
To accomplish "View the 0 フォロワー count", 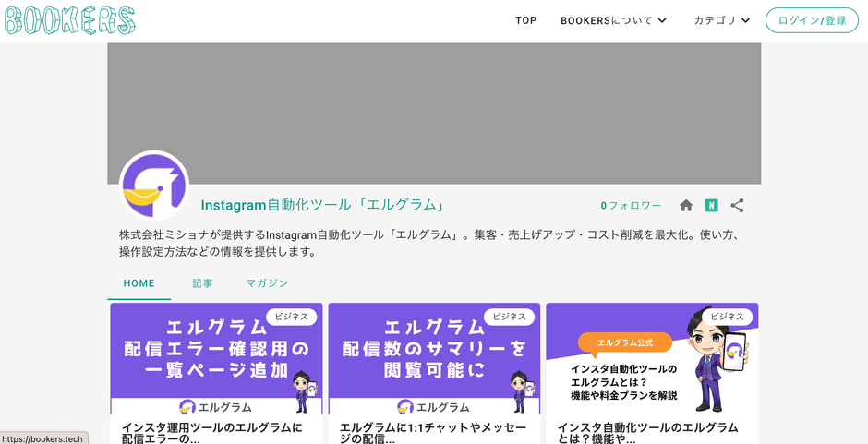I will tap(631, 206).
